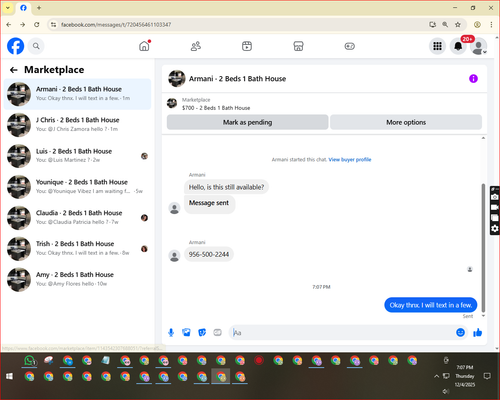Viewport: 500px width, 400px height.
Task: Click the browser Back arrow
Action: pos(9,25)
